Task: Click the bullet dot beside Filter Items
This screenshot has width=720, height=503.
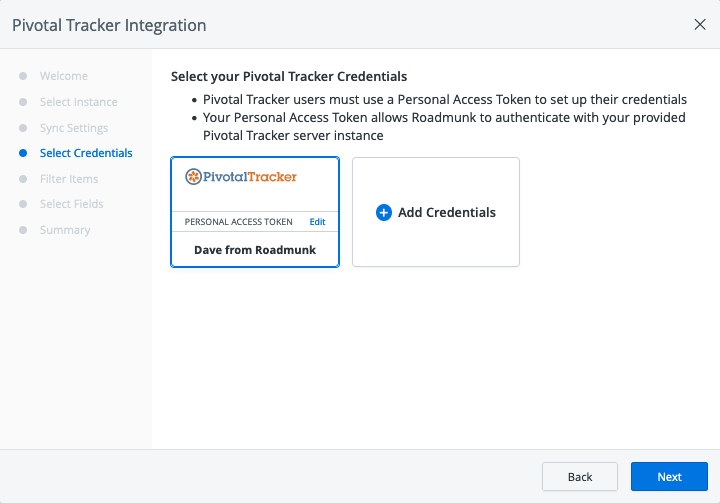Action: tap(23, 179)
